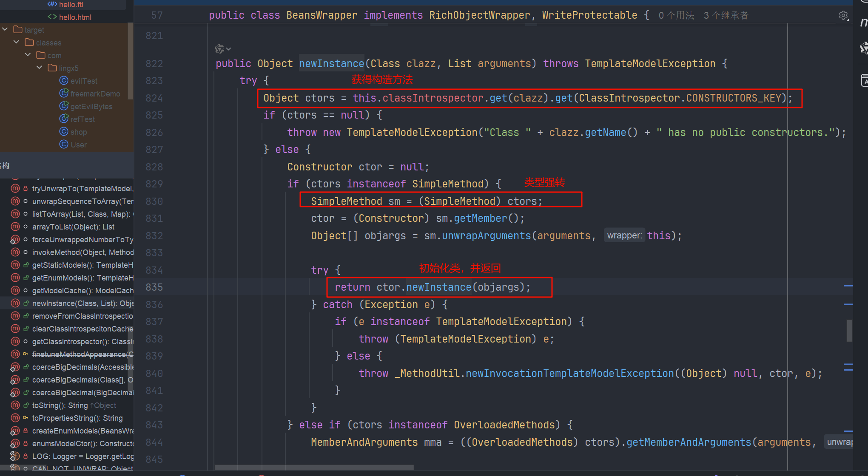The height and width of the screenshot is (476, 868).
Task: Collapse the lingx5 package folder
Action: click(x=40, y=68)
